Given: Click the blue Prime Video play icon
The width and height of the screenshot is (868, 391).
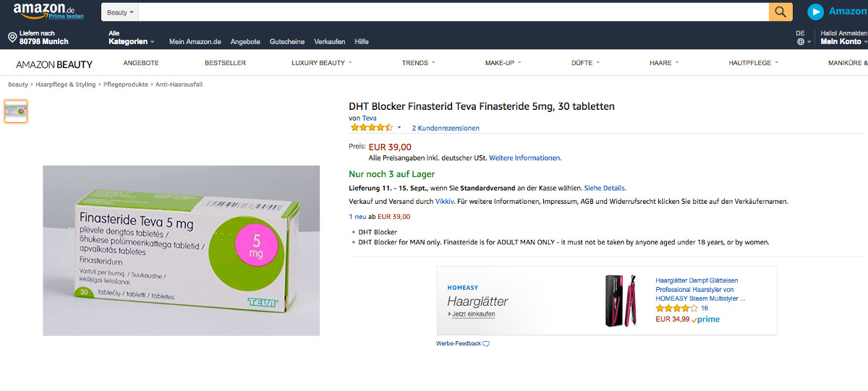Looking at the screenshot, I should coord(815,12).
